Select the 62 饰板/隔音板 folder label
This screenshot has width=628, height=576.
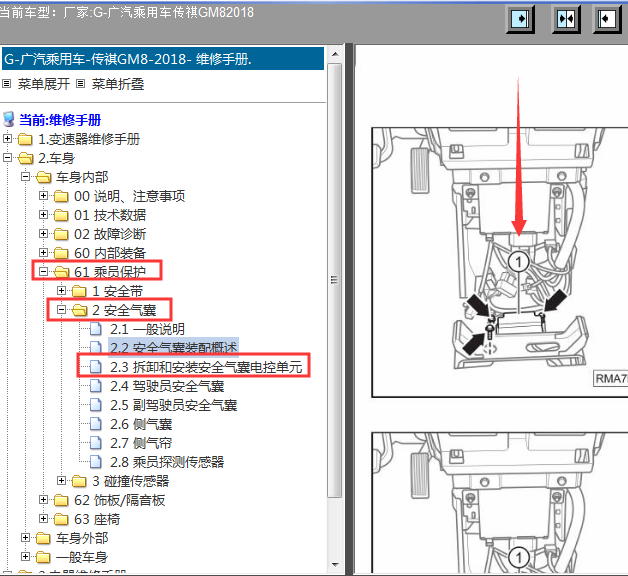[119, 500]
